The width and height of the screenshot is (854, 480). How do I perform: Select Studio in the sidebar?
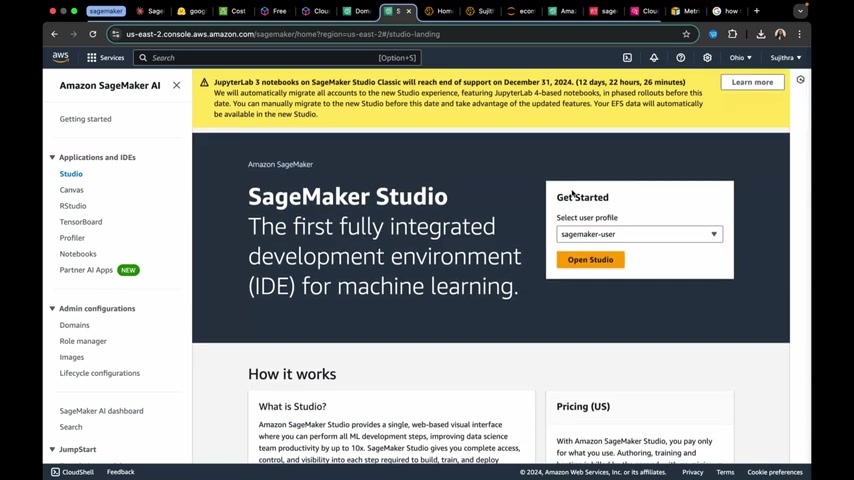click(71, 174)
